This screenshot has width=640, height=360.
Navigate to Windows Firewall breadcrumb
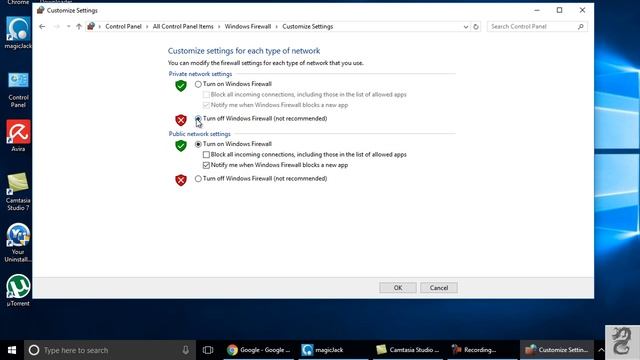[x=248, y=27]
